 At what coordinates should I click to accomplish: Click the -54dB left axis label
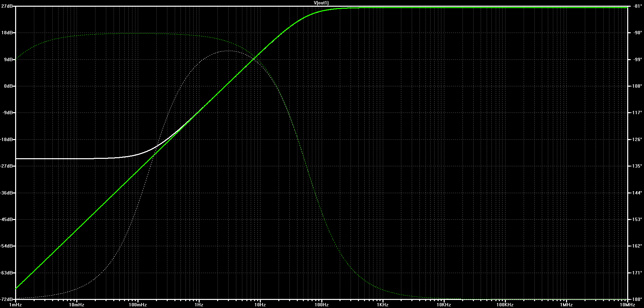point(7,246)
